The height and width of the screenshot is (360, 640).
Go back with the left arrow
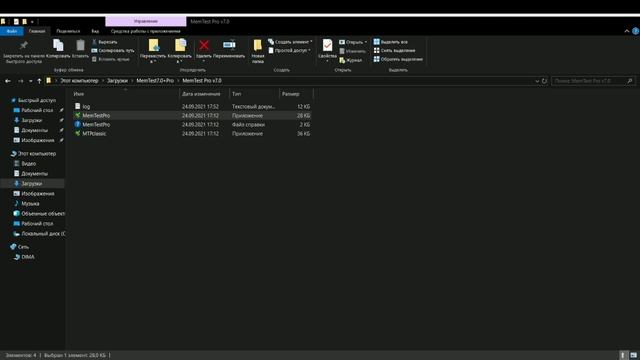coord(8,81)
